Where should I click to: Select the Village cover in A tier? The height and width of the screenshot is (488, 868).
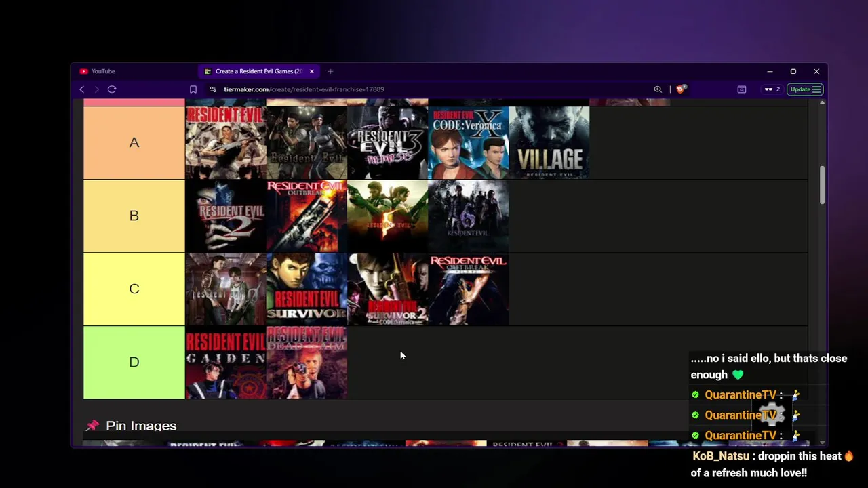coord(549,142)
